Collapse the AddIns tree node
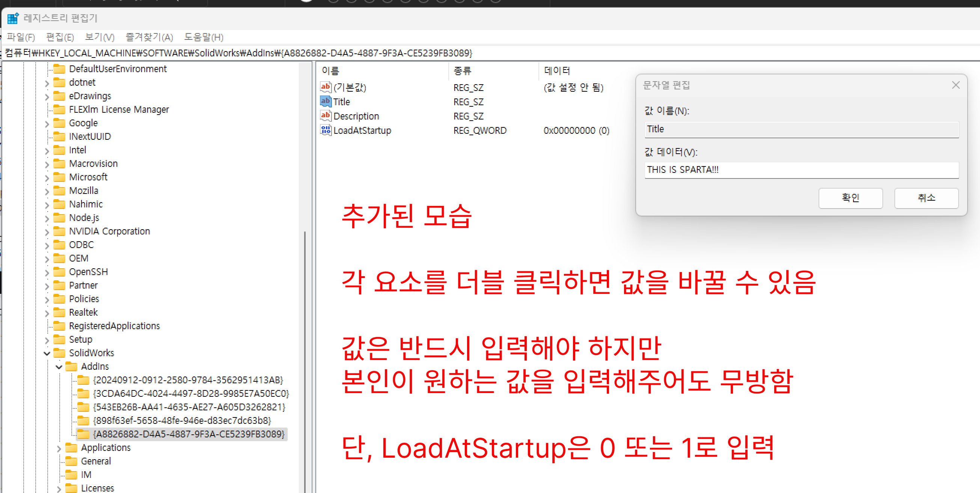This screenshot has height=493, width=980. [x=59, y=367]
